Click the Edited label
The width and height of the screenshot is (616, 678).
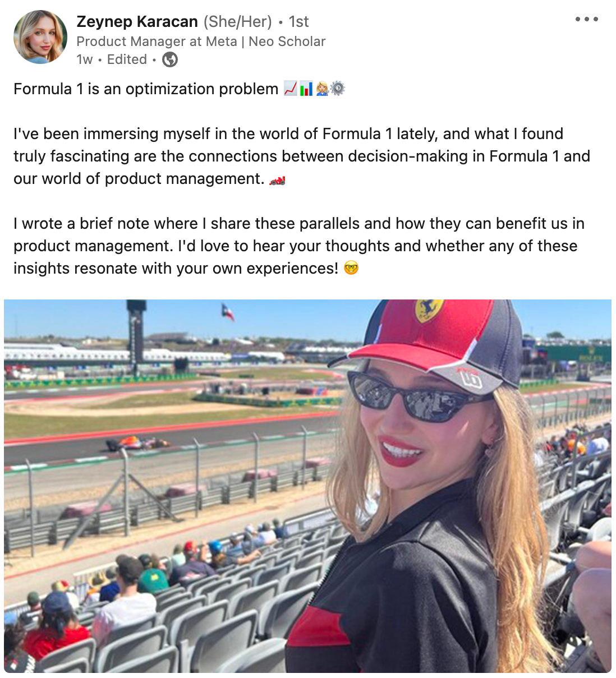(127, 59)
